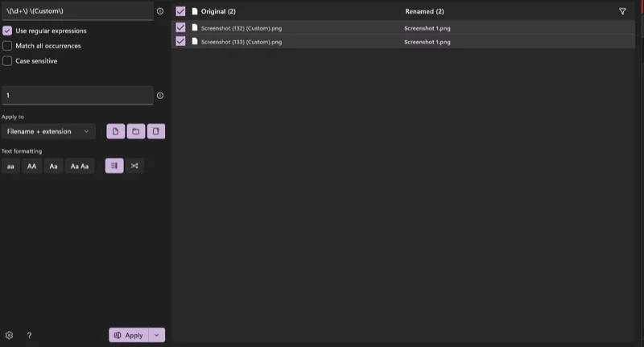Focus the replace-with input field containing 1
The image size is (644, 347).
pos(77,95)
